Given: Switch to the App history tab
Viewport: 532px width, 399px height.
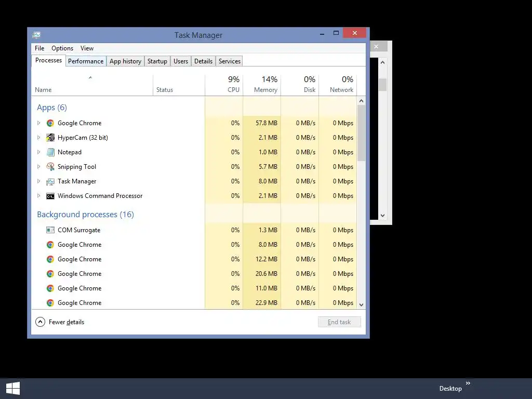Looking at the screenshot, I should 125,61.
